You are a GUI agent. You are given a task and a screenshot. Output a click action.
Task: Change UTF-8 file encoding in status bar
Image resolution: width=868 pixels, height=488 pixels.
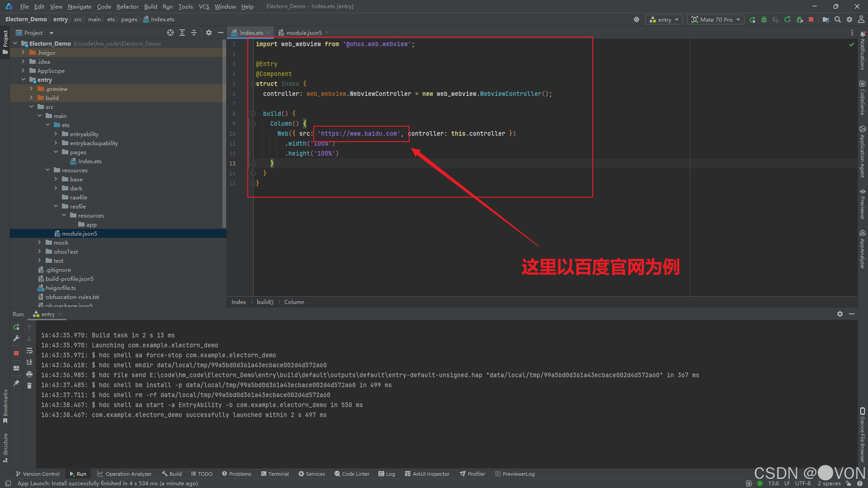click(x=803, y=483)
